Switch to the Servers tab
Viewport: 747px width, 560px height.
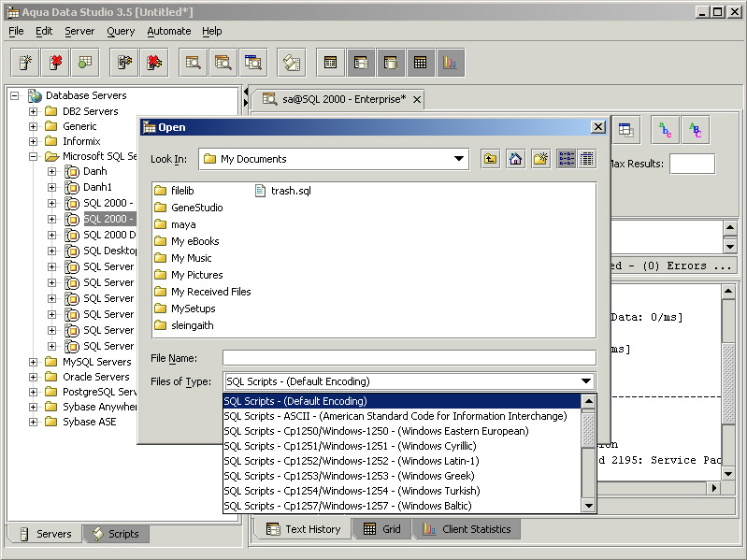pyautogui.click(x=46, y=534)
